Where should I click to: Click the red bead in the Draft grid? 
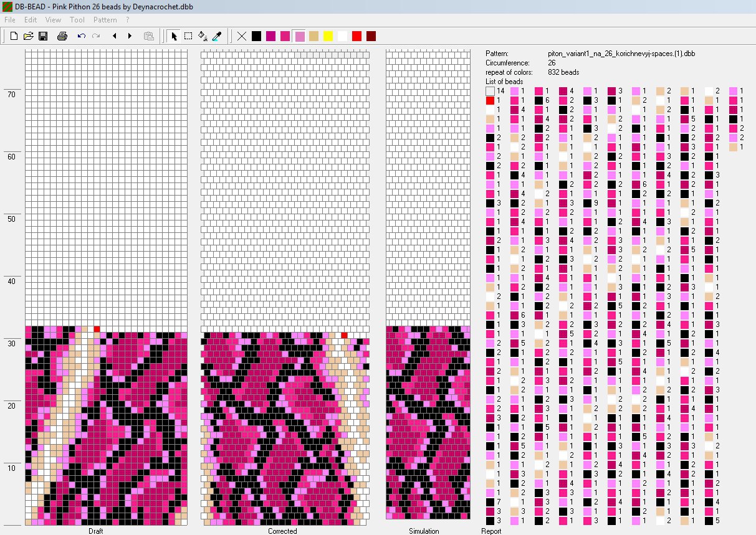click(97, 328)
